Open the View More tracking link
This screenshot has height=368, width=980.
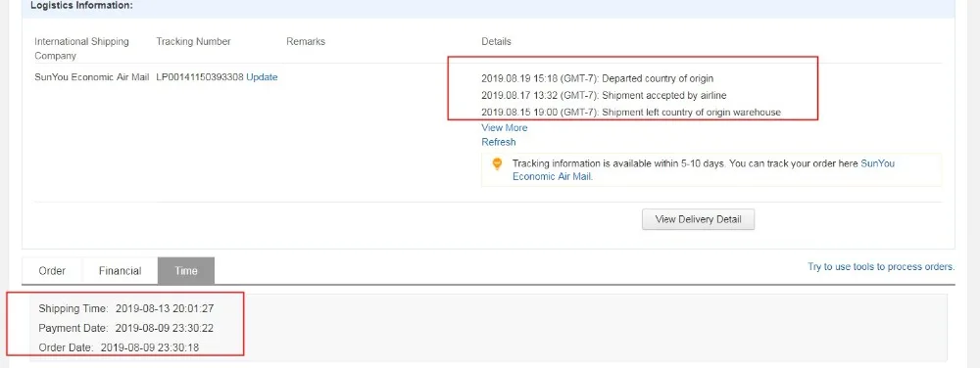coord(505,128)
